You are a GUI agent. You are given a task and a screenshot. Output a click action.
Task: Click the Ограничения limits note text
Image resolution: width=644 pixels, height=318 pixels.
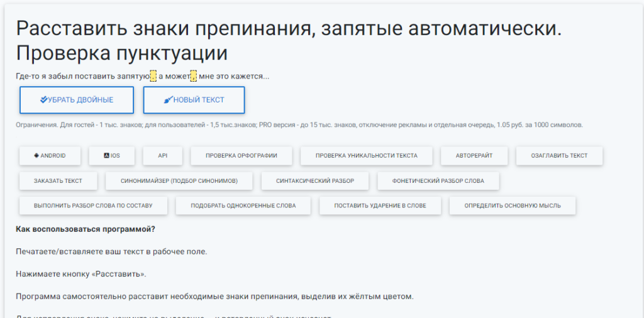coord(299,124)
